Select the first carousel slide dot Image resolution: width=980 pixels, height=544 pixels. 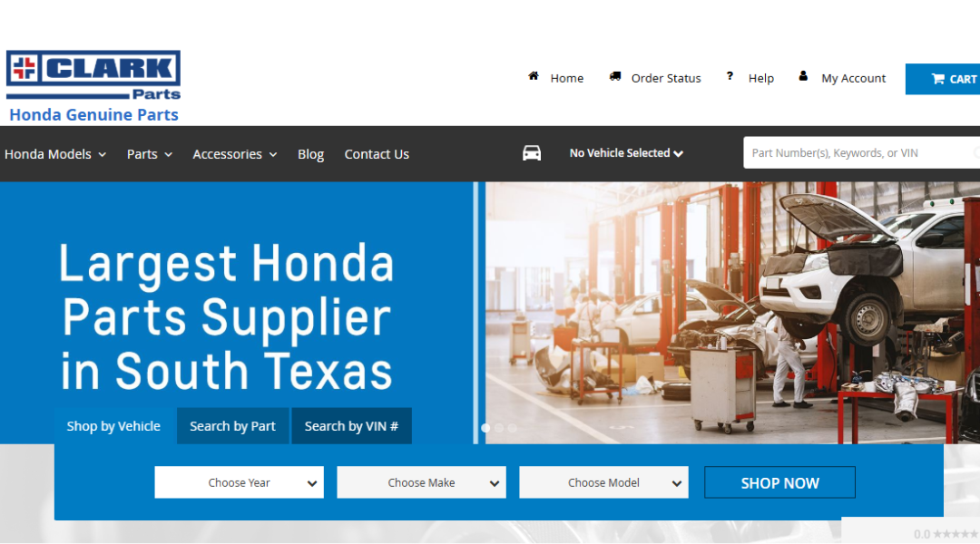click(485, 428)
